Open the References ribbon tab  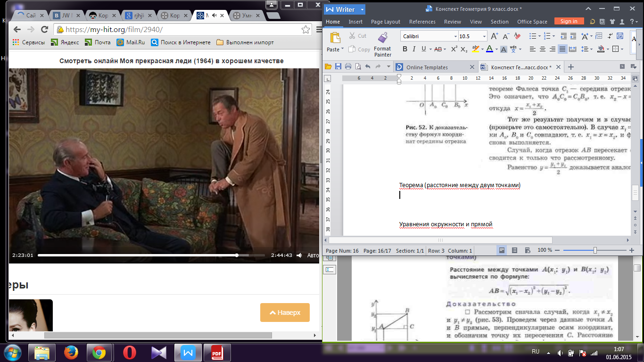pos(422,22)
